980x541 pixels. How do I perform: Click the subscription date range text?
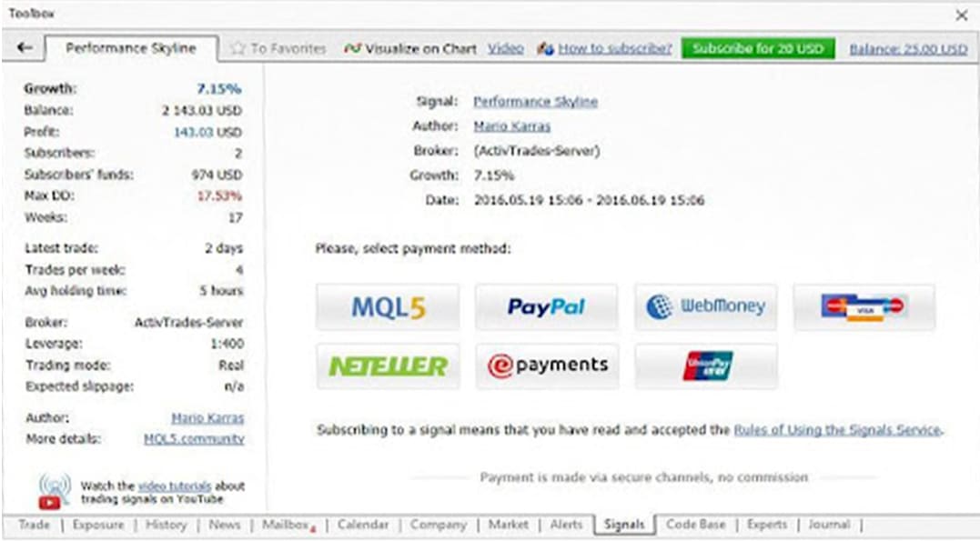(589, 200)
